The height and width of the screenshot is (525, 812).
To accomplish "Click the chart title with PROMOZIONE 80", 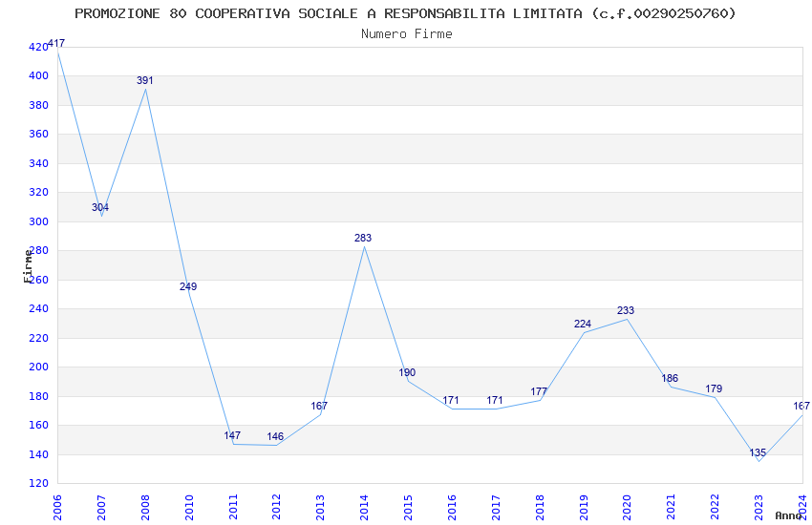I will pyautogui.click(x=405, y=13).
